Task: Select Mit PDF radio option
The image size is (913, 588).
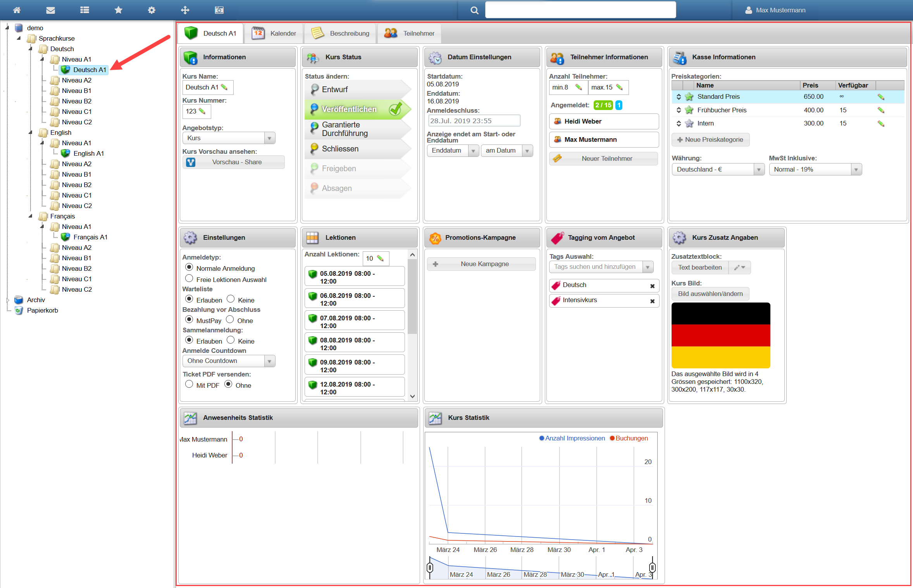Action: click(x=189, y=384)
